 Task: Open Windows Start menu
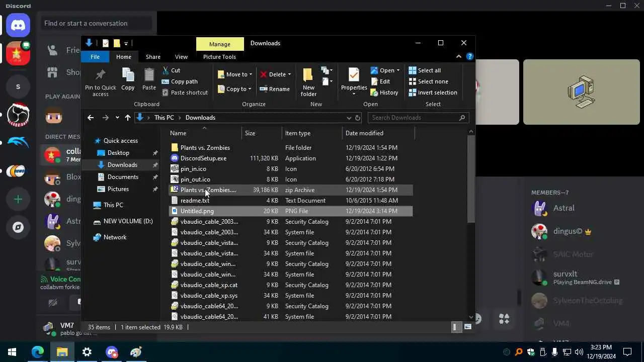click(12, 352)
